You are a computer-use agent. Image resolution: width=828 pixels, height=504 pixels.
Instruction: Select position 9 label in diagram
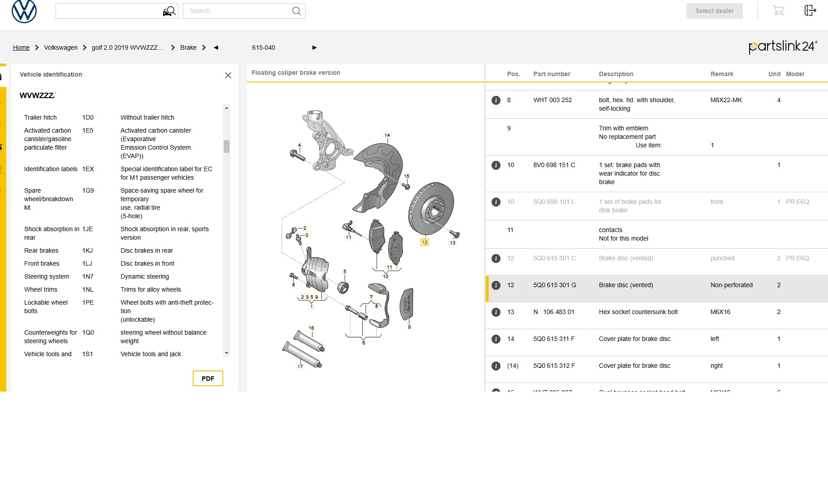(x=409, y=327)
